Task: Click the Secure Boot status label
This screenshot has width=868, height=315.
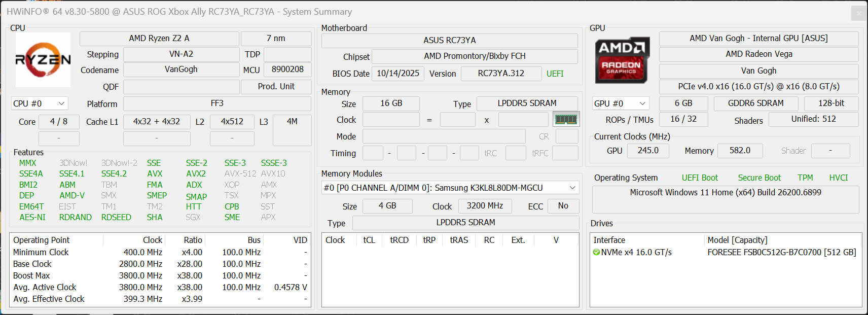Action: coord(759,178)
